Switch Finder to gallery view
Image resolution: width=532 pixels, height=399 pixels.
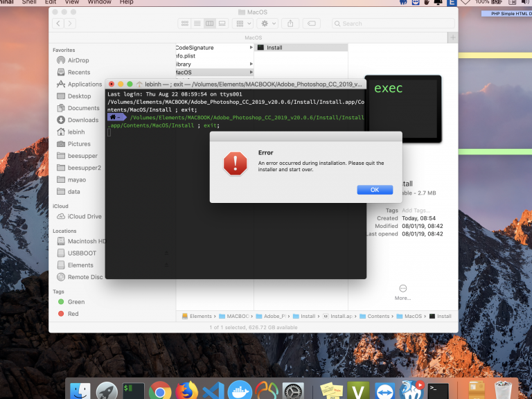tap(222, 24)
